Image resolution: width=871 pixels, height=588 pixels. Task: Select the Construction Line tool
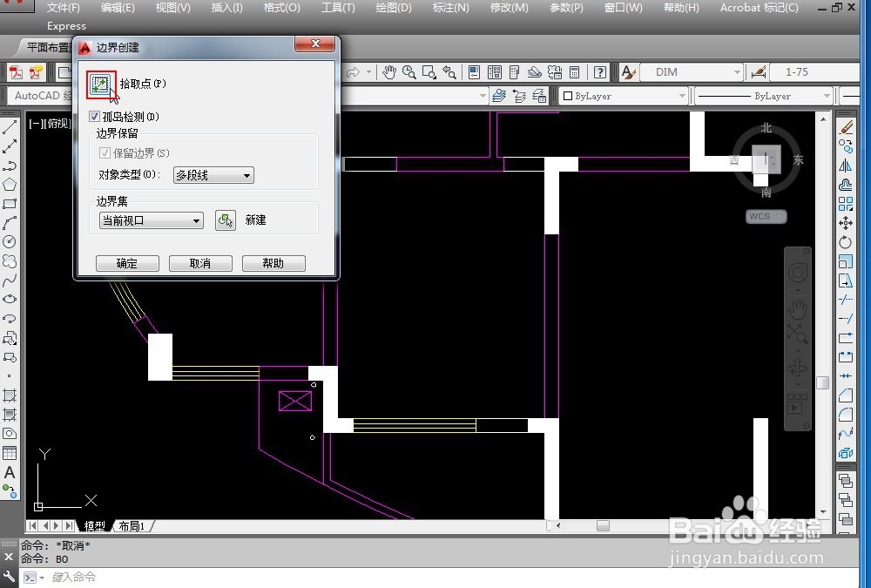10,146
